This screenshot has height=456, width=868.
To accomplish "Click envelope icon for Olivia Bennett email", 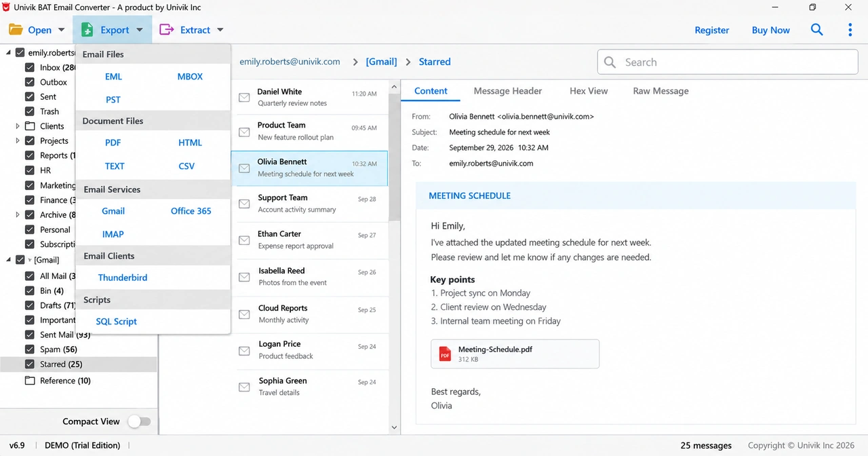I will click(x=244, y=168).
